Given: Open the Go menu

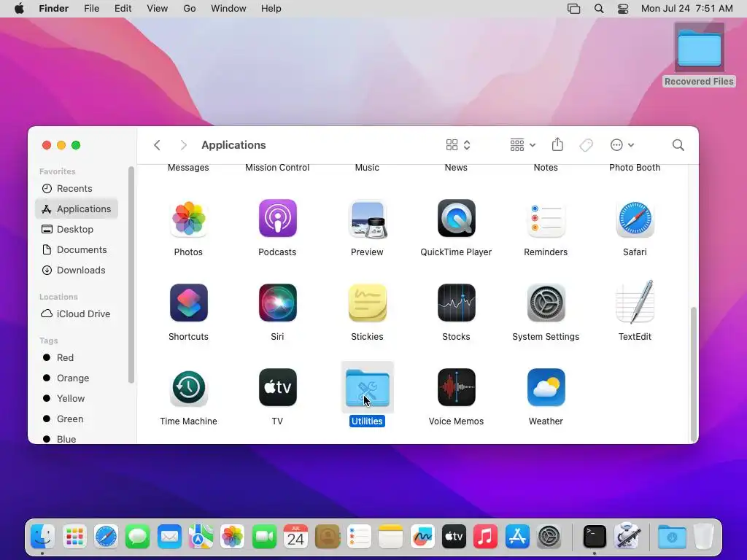Looking at the screenshot, I should (x=190, y=9).
